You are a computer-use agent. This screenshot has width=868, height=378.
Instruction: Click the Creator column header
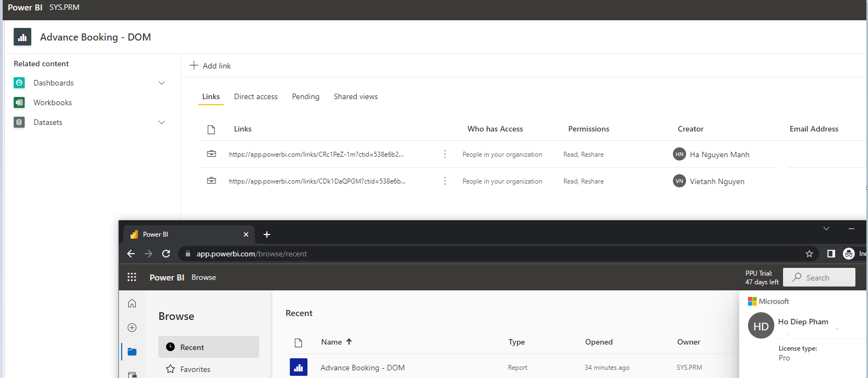[690, 129]
